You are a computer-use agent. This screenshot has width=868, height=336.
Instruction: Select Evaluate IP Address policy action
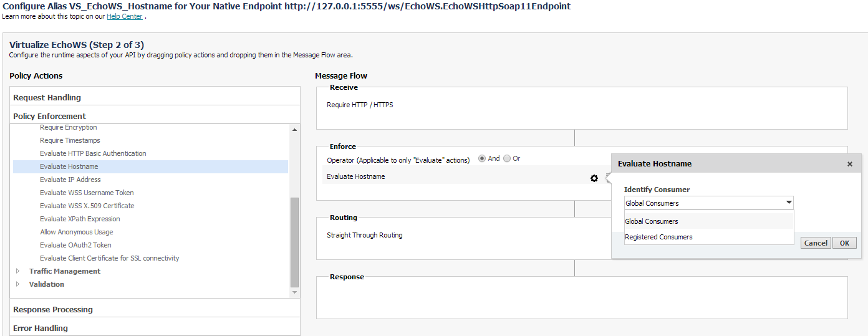pyautogui.click(x=70, y=180)
